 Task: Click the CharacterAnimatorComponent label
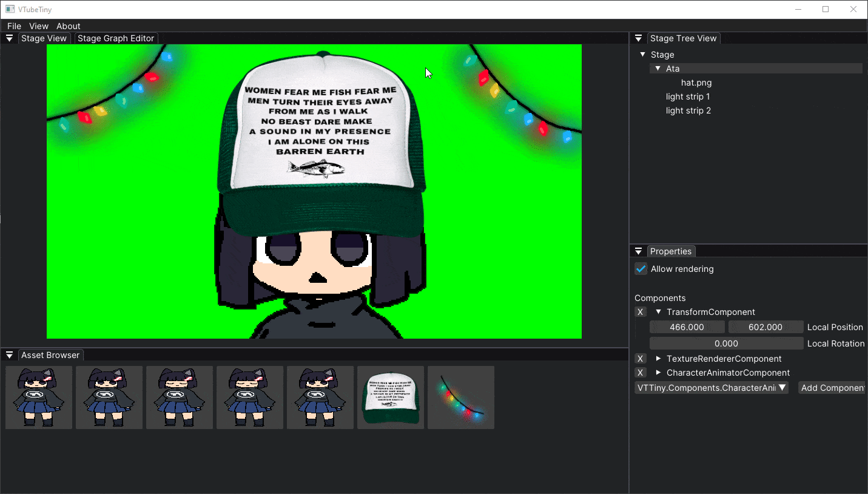click(728, 373)
